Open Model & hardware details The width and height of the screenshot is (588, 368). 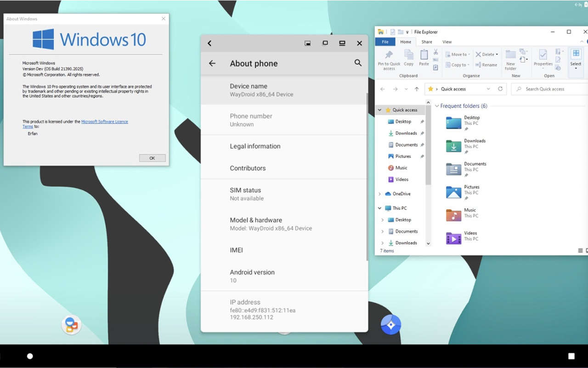pos(284,224)
